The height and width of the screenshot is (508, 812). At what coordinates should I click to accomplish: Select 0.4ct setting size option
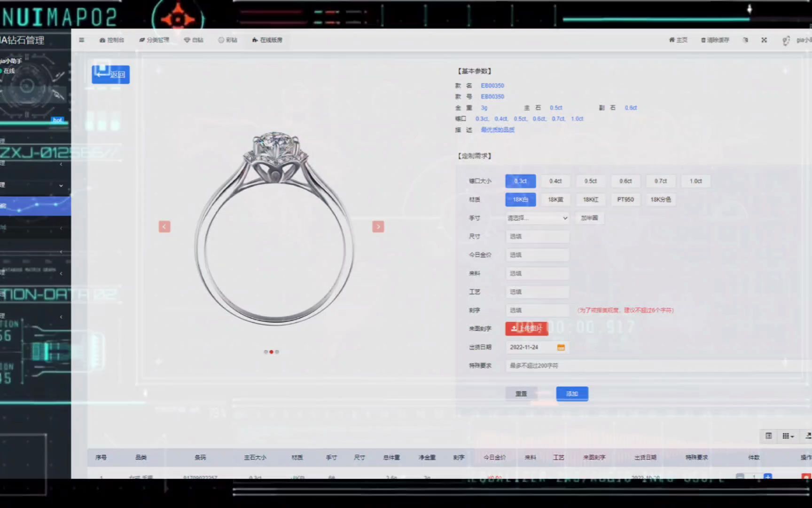555,181
